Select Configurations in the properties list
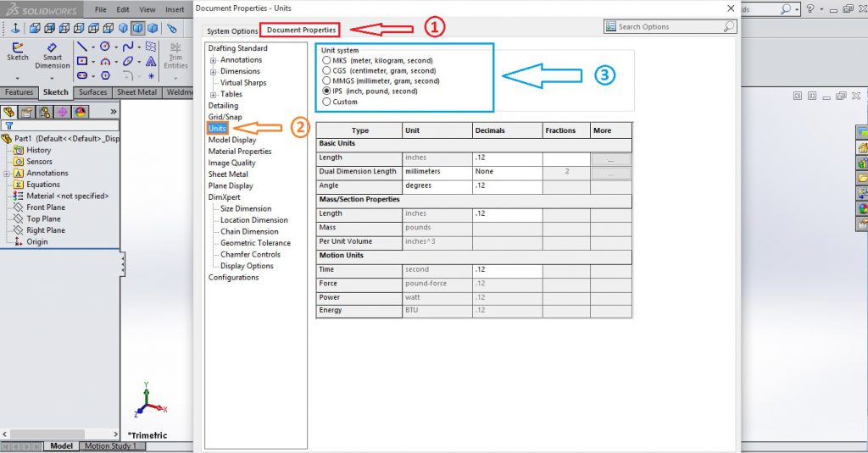The width and height of the screenshot is (868, 453). pyautogui.click(x=233, y=277)
